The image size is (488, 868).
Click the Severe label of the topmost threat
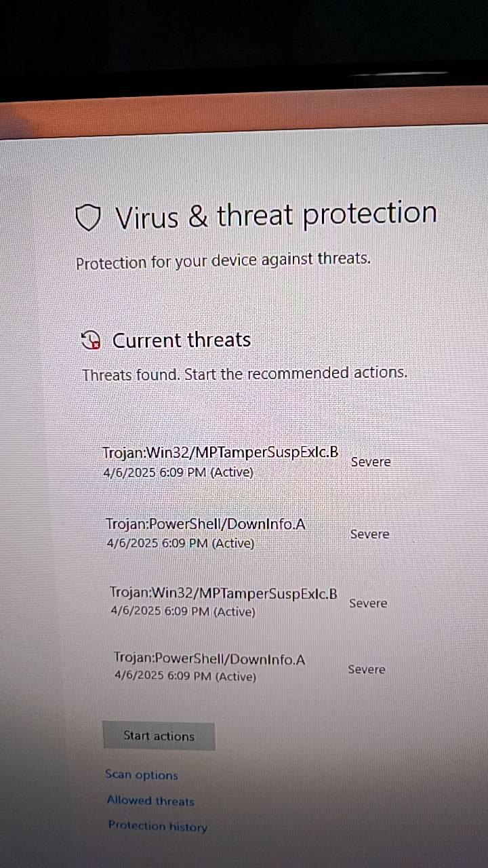(371, 462)
